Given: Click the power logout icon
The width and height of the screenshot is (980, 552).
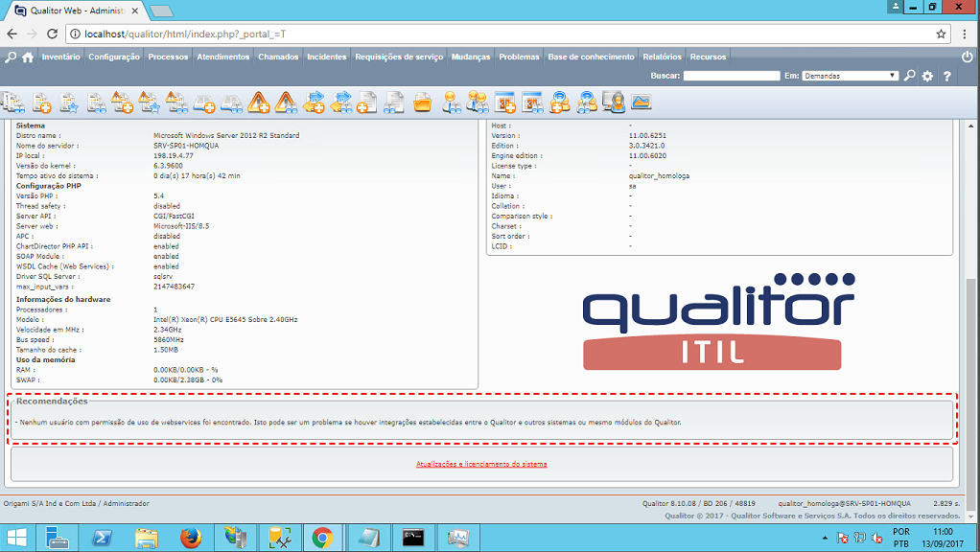Looking at the screenshot, I should click(x=968, y=57).
